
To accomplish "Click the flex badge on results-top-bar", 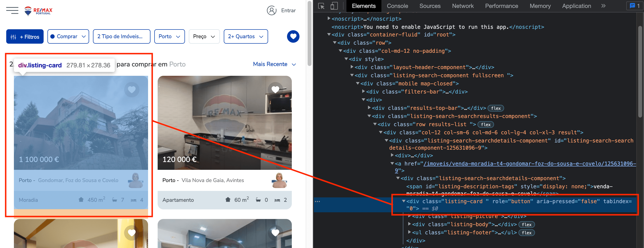I will coord(495,108).
